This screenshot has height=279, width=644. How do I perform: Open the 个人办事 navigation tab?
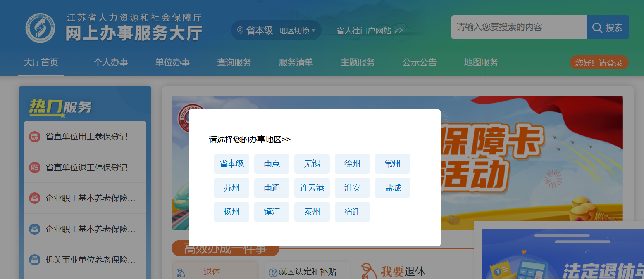tap(110, 62)
